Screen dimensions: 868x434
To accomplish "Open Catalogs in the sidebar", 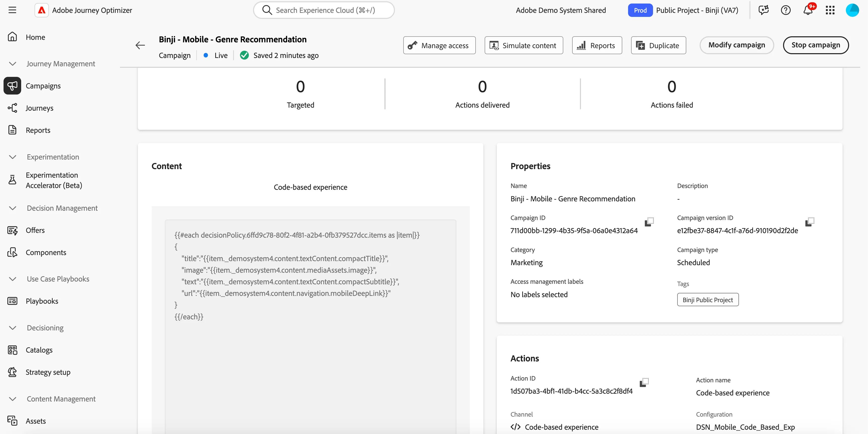I will click(x=39, y=350).
